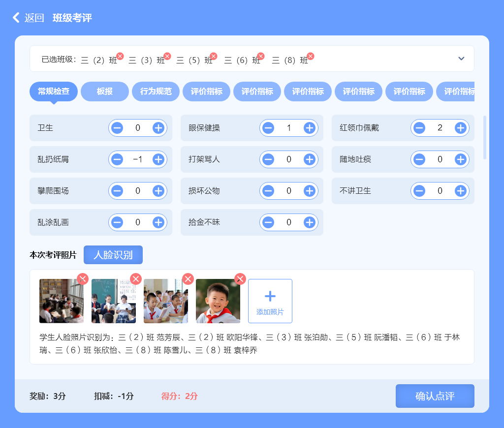Screen dimensions: 504x428
Task: Decrease the 乱扔纸屑 score with minus
Action: click(x=117, y=159)
